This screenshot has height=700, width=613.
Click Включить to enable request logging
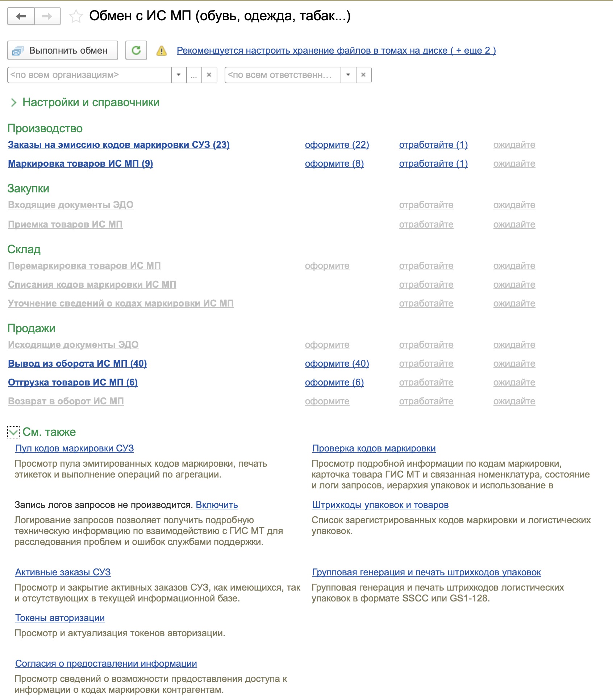point(217,505)
